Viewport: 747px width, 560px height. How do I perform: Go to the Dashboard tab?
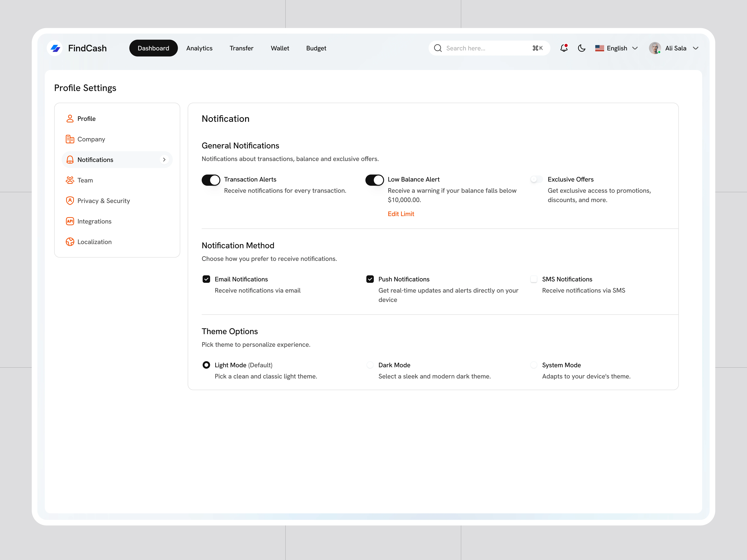point(153,48)
